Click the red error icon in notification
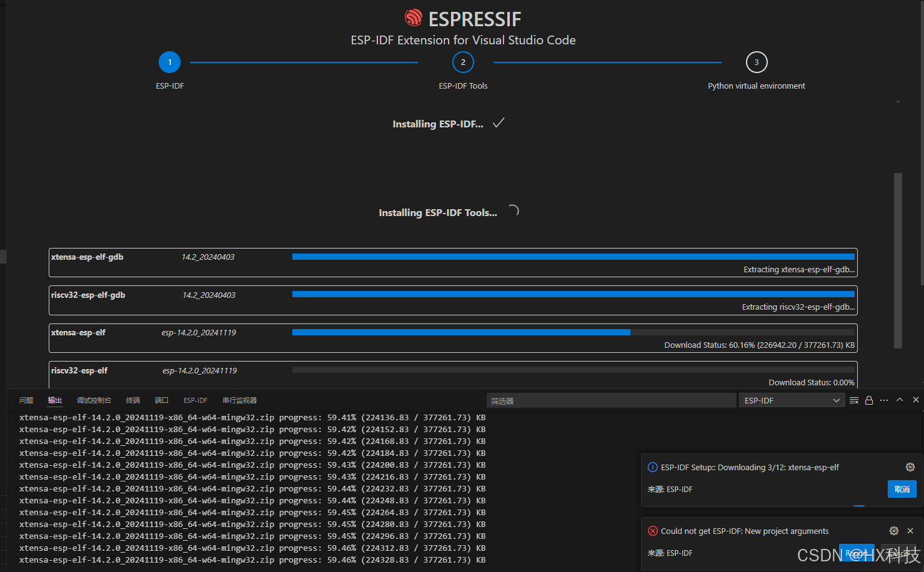This screenshot has width=924, height=572. pyautogui.click(x=653, y=531)
